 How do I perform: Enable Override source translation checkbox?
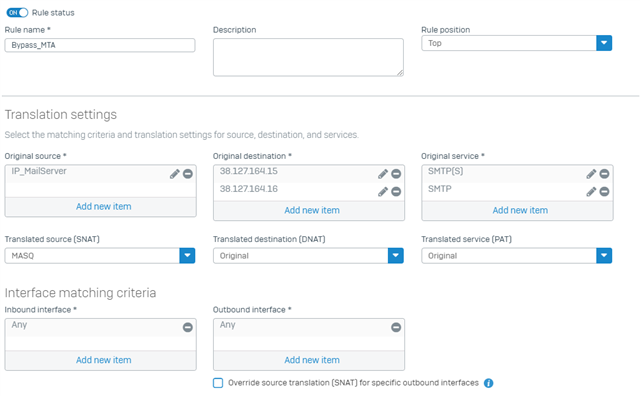(218, 383)
